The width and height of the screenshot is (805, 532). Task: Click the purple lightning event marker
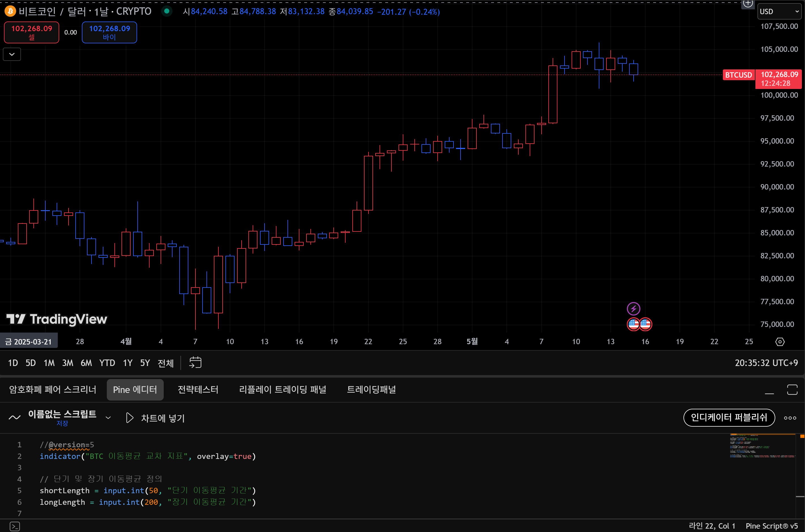[633, 309]
